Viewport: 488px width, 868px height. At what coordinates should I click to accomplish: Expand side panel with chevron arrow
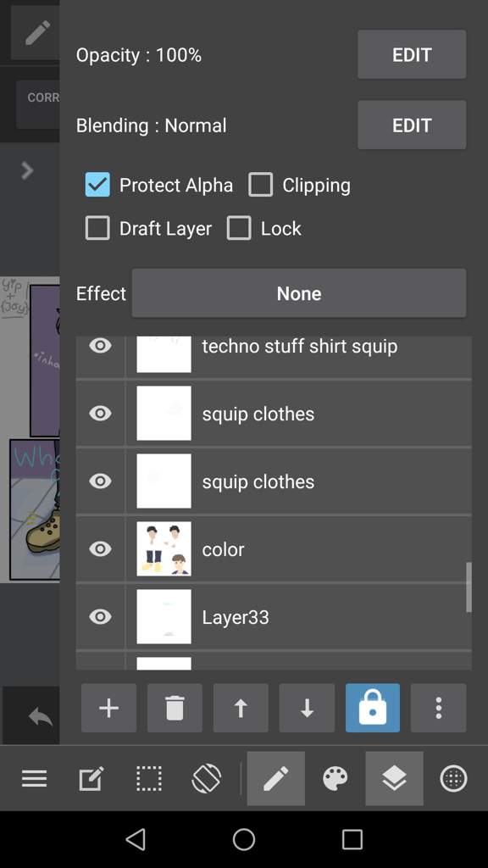(x=26, y=170)
